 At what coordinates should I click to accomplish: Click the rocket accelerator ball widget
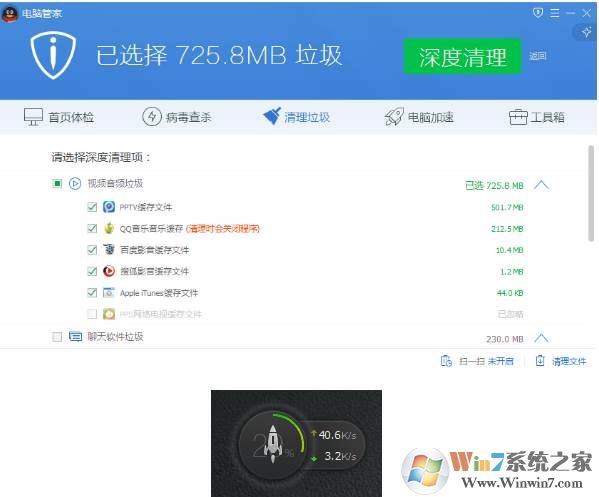pyautogui.click(x=272, y=444)
